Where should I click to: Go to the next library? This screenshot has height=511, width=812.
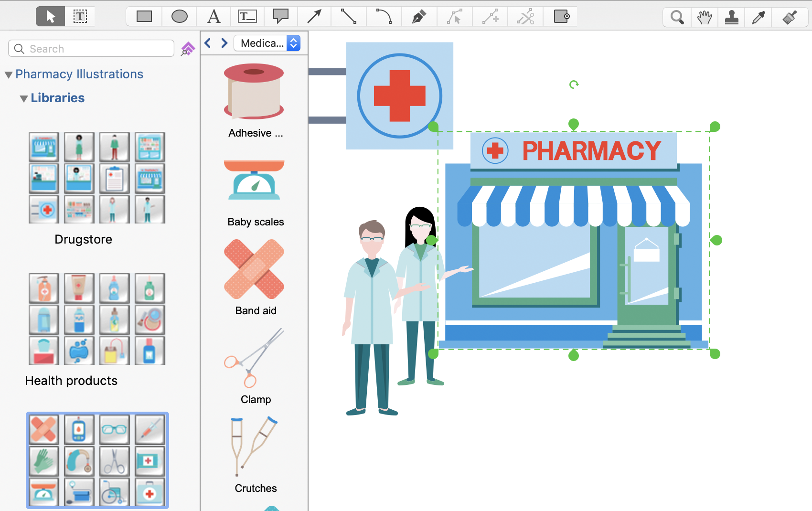[224, 43]
